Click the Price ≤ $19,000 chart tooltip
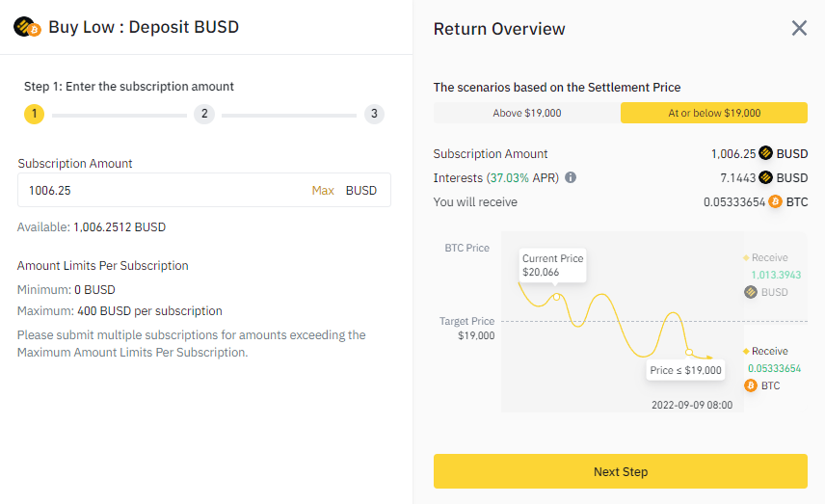Image resolution: width=825 pixels, height=504 pixels. [685, 370]
